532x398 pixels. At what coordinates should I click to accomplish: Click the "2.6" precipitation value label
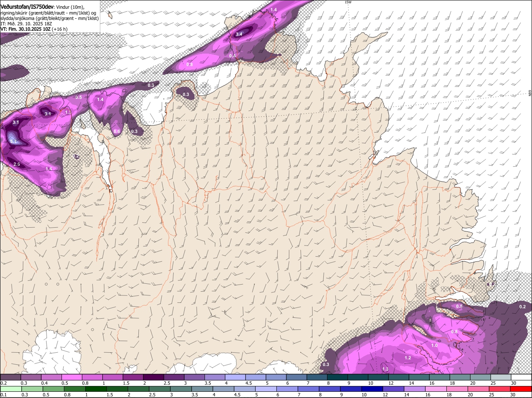pos(17,164)
